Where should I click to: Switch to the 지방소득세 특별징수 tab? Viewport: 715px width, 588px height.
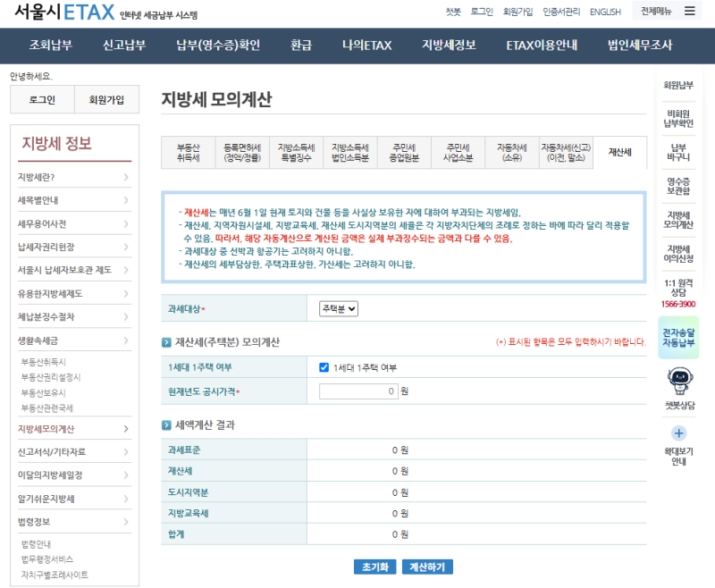296,153
